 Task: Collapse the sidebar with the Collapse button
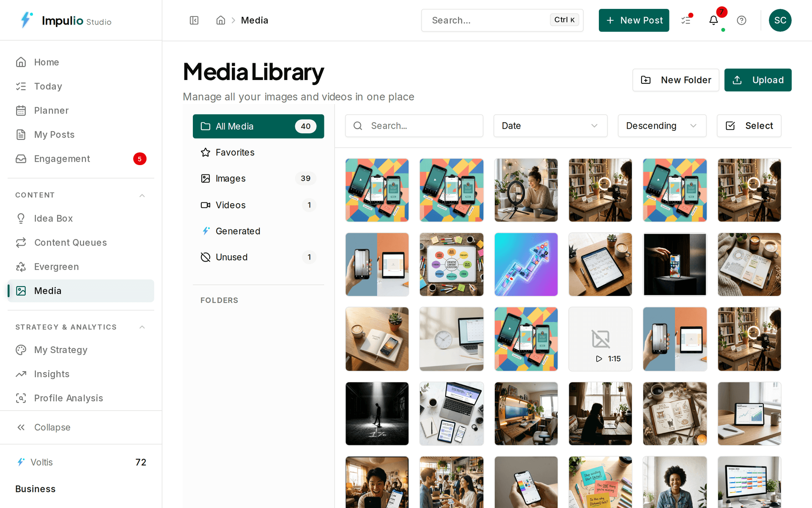click(x=81, y=428)
